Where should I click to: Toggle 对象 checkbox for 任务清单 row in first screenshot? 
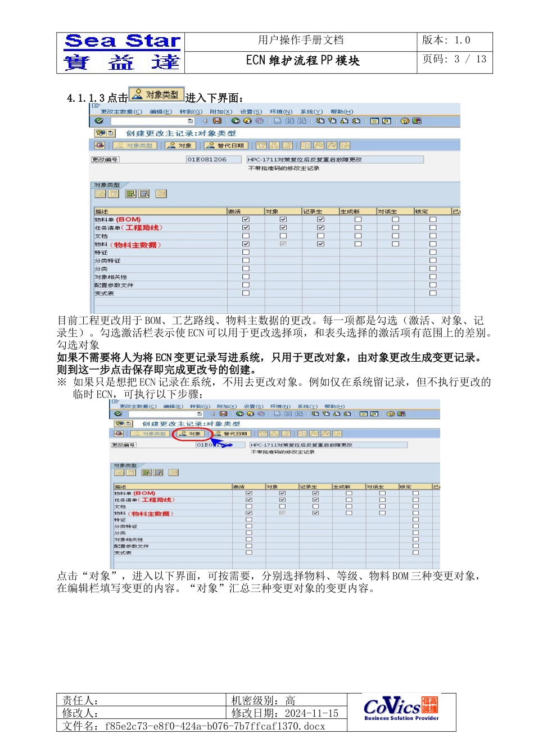[283, 228]
